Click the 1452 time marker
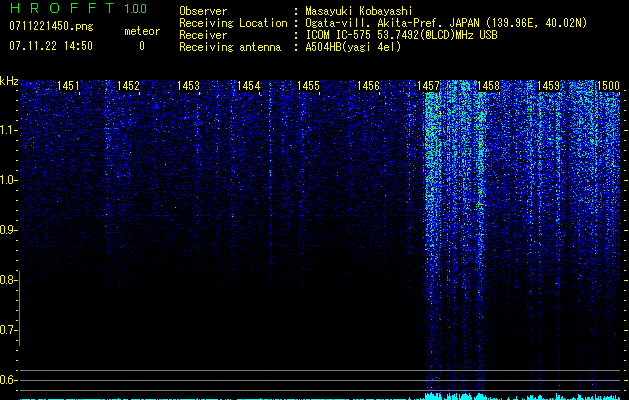The height and width of the screenshot is (400, 629). [128, 85]
